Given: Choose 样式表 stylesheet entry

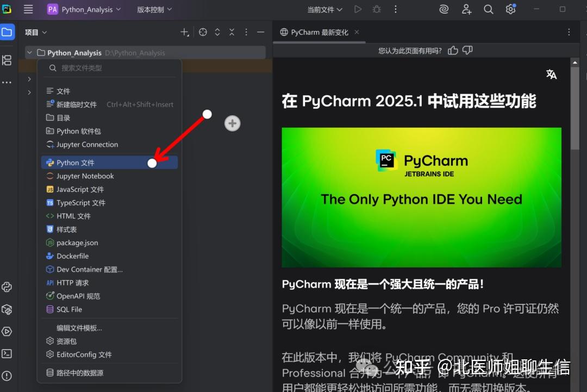Looking at the screenshot, I should [109, 229].
